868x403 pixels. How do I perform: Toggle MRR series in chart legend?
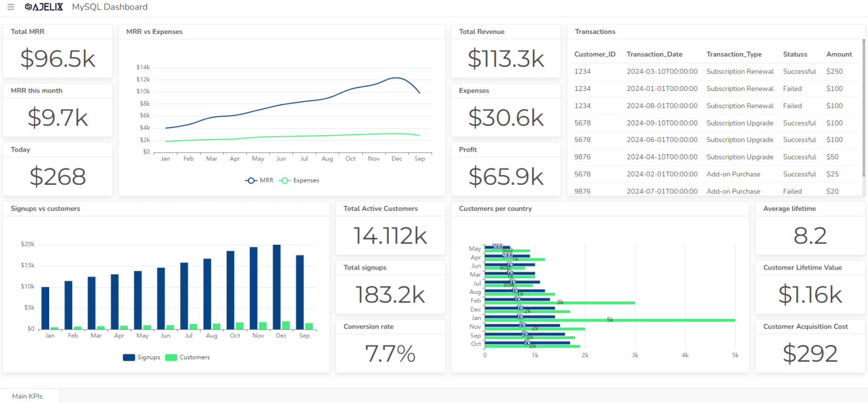tap(259, 180)
